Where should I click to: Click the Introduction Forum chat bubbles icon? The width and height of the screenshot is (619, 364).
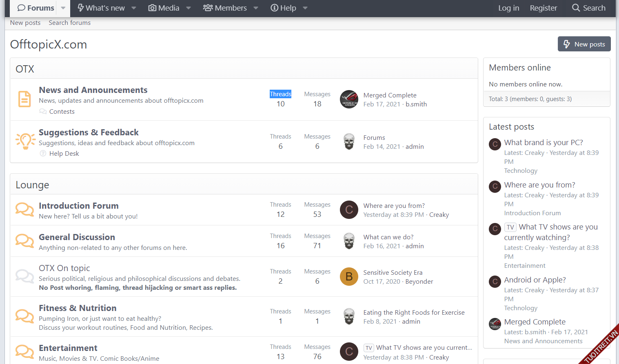24,210
